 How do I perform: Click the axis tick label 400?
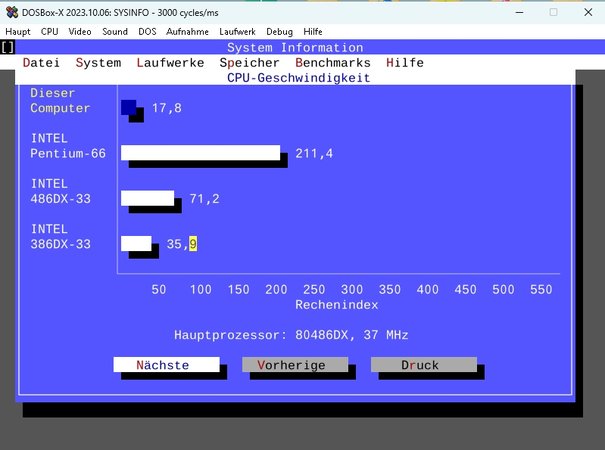click(428, 289)
